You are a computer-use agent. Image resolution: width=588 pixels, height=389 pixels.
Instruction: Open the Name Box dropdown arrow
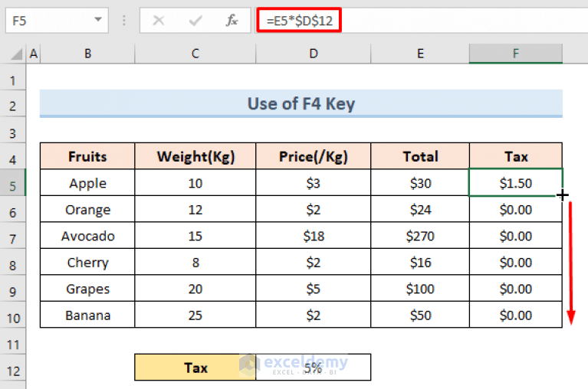[98, 19]
